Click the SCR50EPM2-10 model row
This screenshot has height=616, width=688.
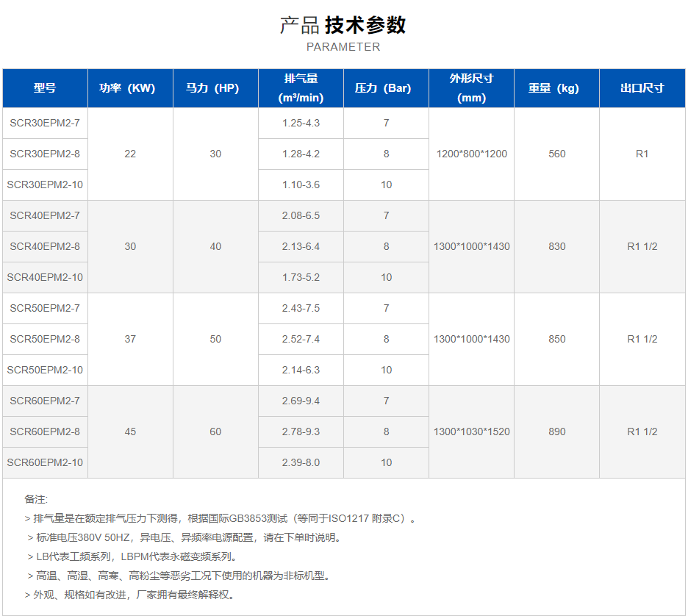45,370
